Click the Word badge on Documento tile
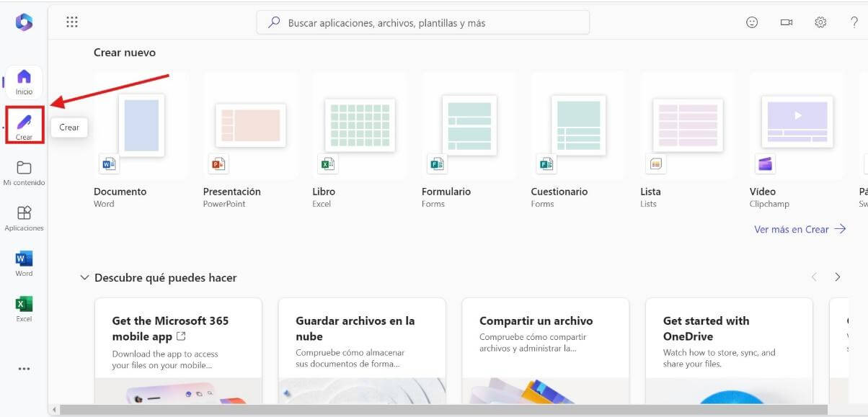The width and height of the screenshot is (868, 417). 109,163
